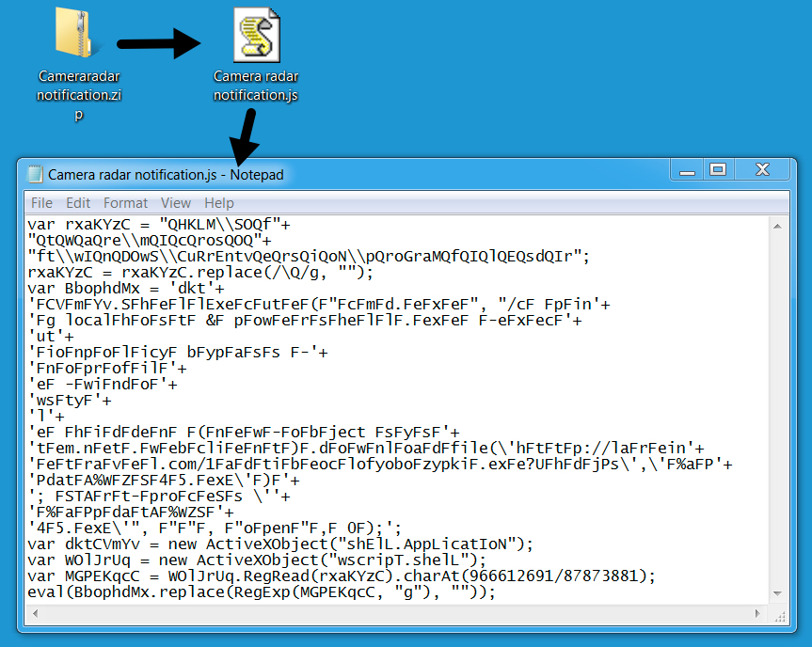
Task: Click the horizontal scrollbar right arrow
Action: tap(757, 613)
